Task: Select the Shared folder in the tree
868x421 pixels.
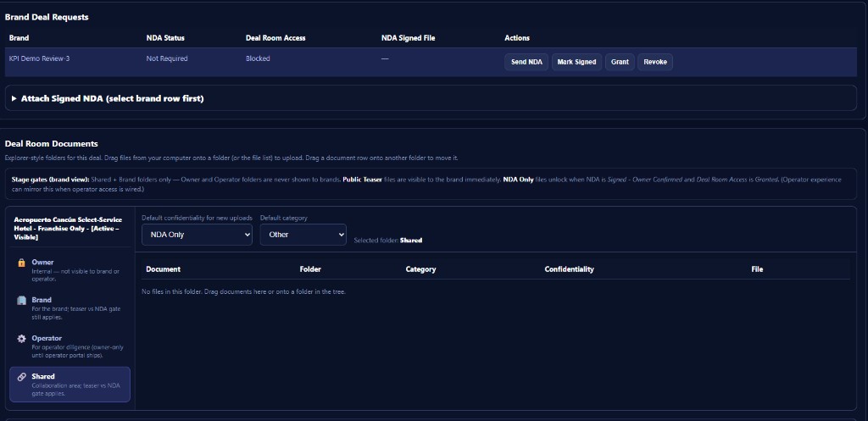Action: [70, 385]
